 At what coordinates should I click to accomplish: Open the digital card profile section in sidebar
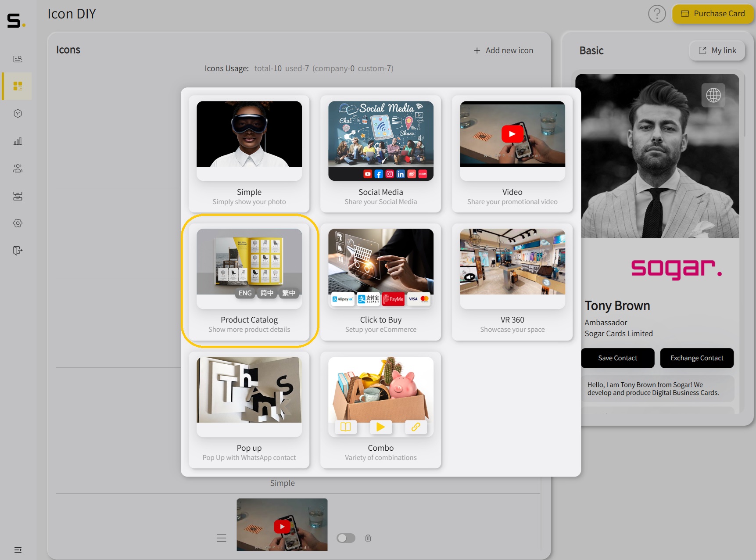[x=18, y=59]
